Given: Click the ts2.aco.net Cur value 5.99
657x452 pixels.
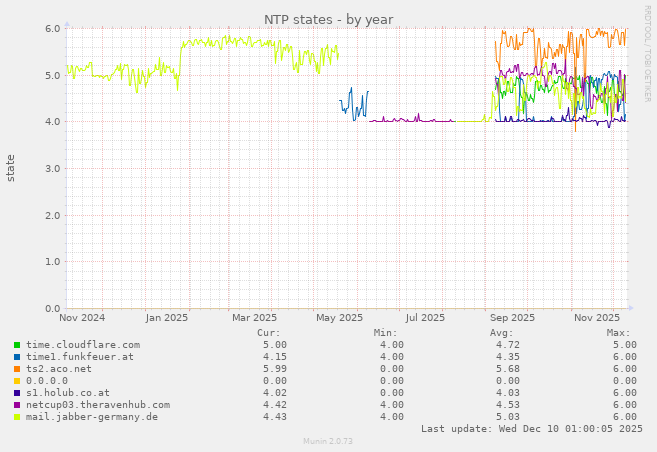Looking at the screenshot, I should (x=275, y=369).
